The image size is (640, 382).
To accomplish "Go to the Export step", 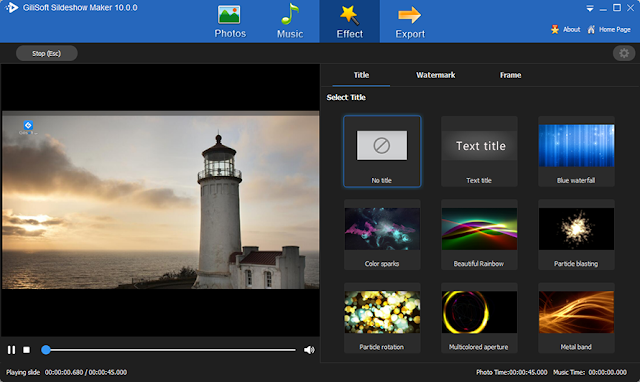I will click(410, 22).
